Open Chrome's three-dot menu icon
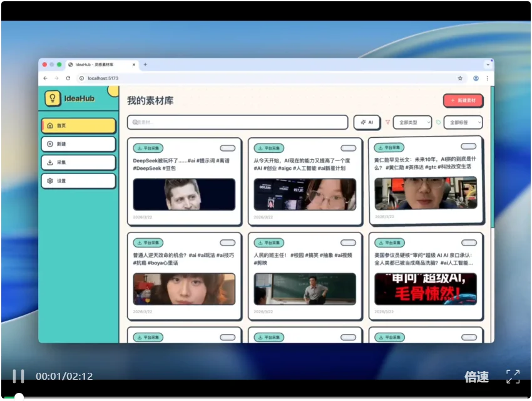 point(487,78)
